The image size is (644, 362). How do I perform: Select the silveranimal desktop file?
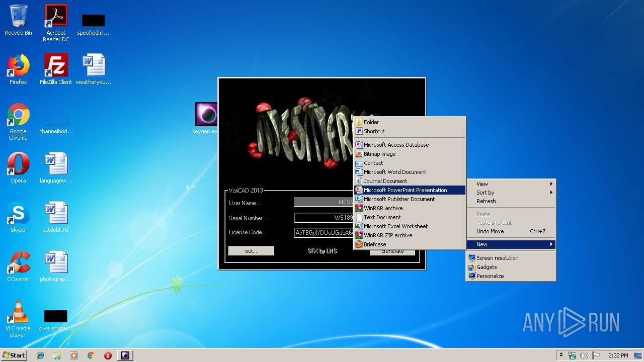[56, 319]
